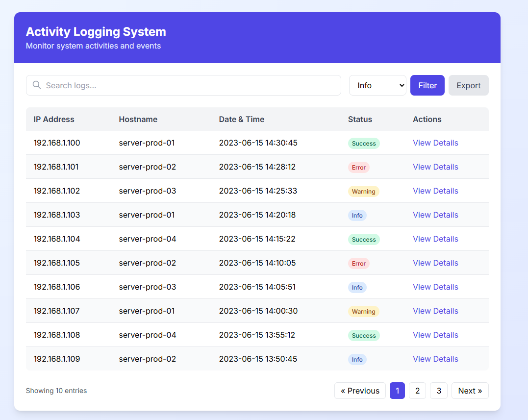Image resolution: width=528 pixels, height=420 pixels.
Task: Go to the Next page
Action: click(x=470, y=391)
